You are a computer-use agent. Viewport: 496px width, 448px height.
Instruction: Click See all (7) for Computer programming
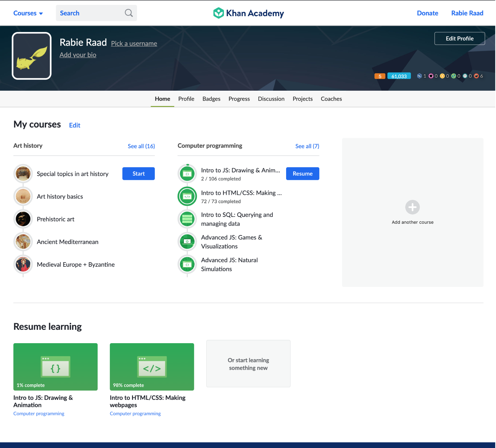pos(307,146)
